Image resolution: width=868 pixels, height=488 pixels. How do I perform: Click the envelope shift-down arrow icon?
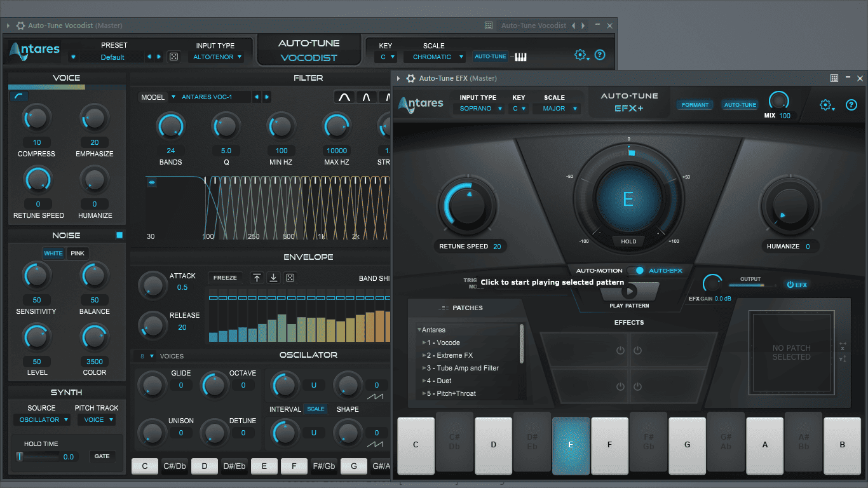[x=273, y=278]
